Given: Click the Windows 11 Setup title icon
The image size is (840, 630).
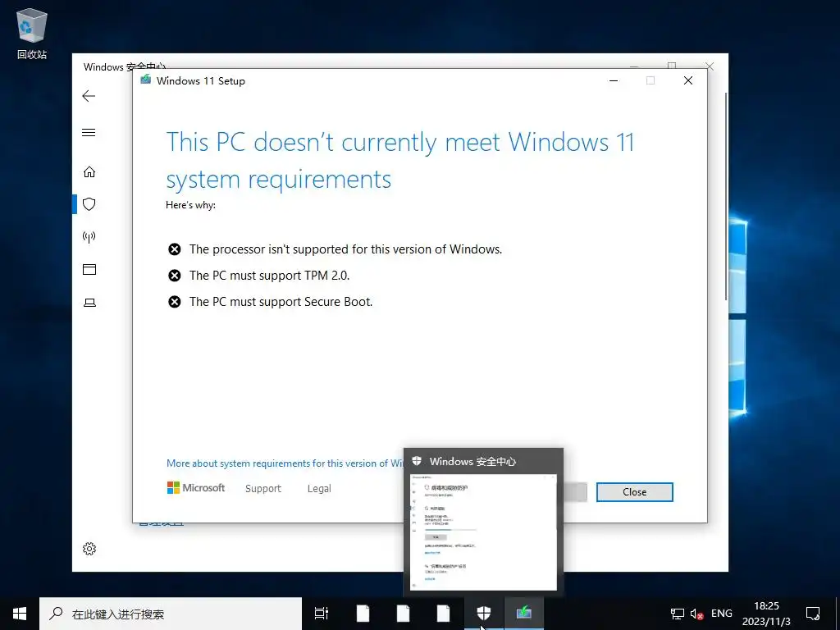Looking at the screenshot, I should click(x=145, y=80).
